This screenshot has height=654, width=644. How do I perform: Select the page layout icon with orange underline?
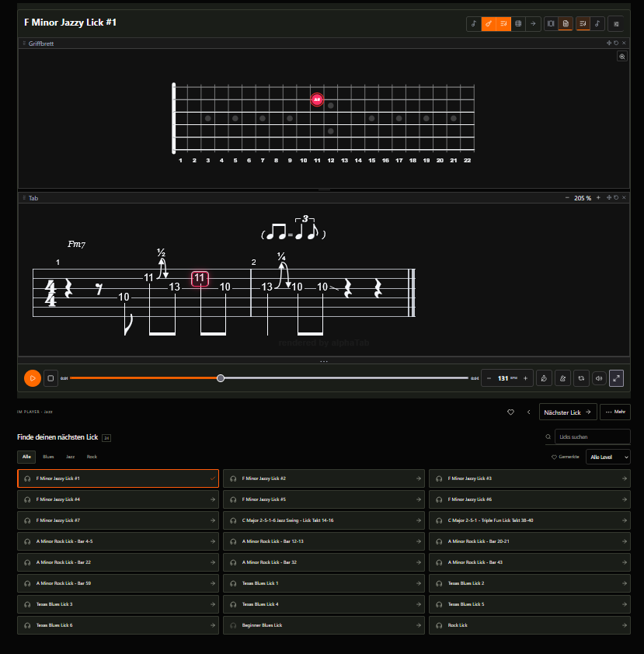(x=566, y=24)
